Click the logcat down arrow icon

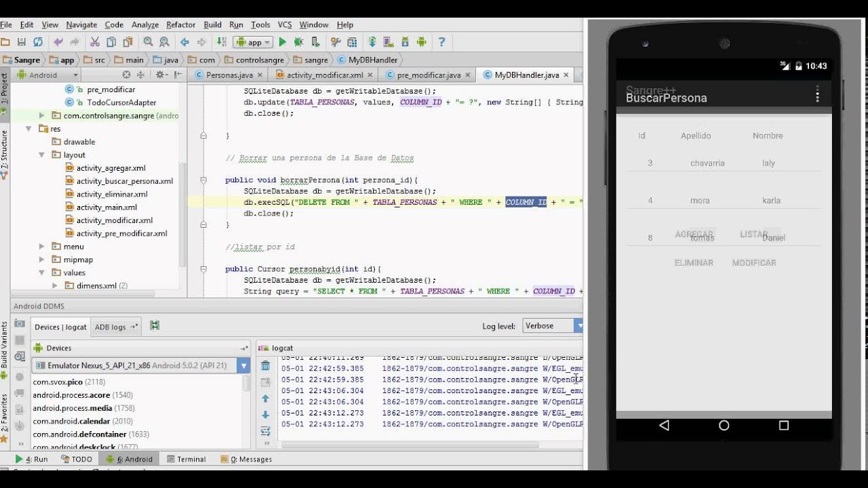coord(265,415)
